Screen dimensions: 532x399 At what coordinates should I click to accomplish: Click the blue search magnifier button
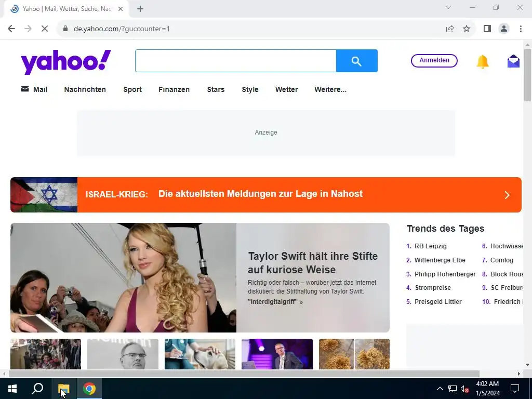356,61
